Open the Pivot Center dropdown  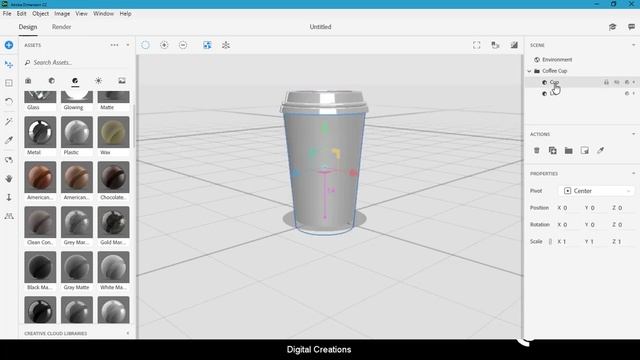coord(596,191)
